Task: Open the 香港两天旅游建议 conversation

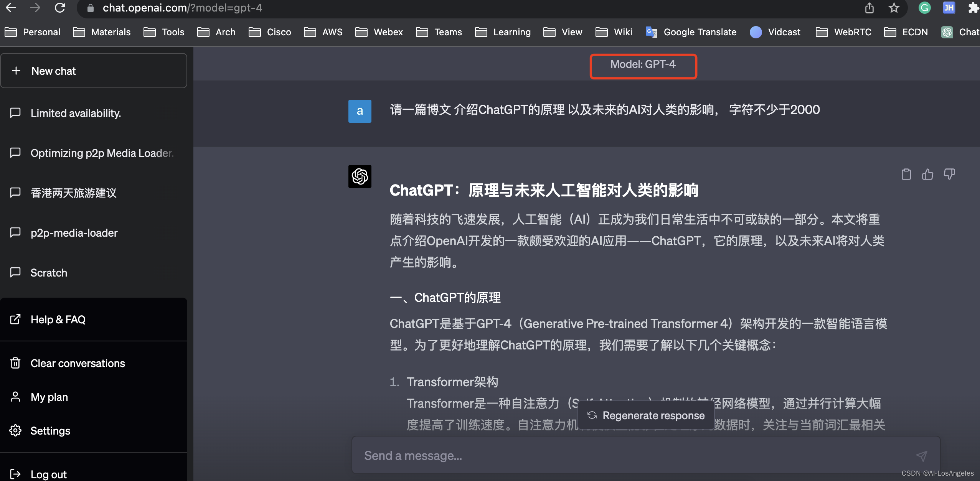Action: [x=94, y=193]
